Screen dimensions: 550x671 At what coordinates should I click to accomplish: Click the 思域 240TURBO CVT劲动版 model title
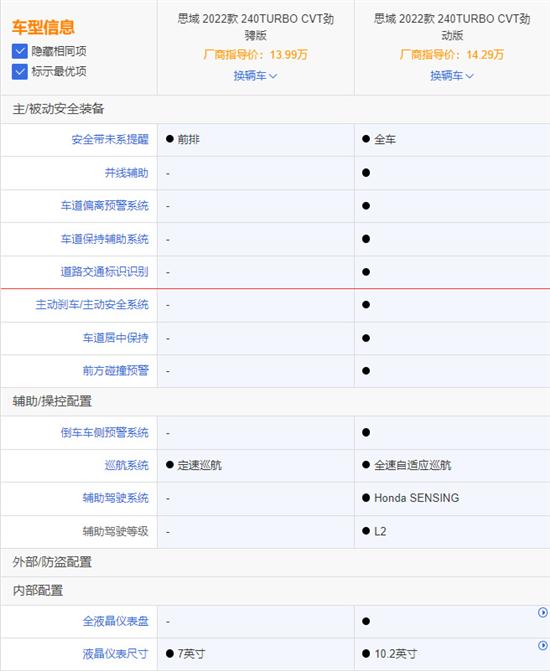click(x=452, y=27)
